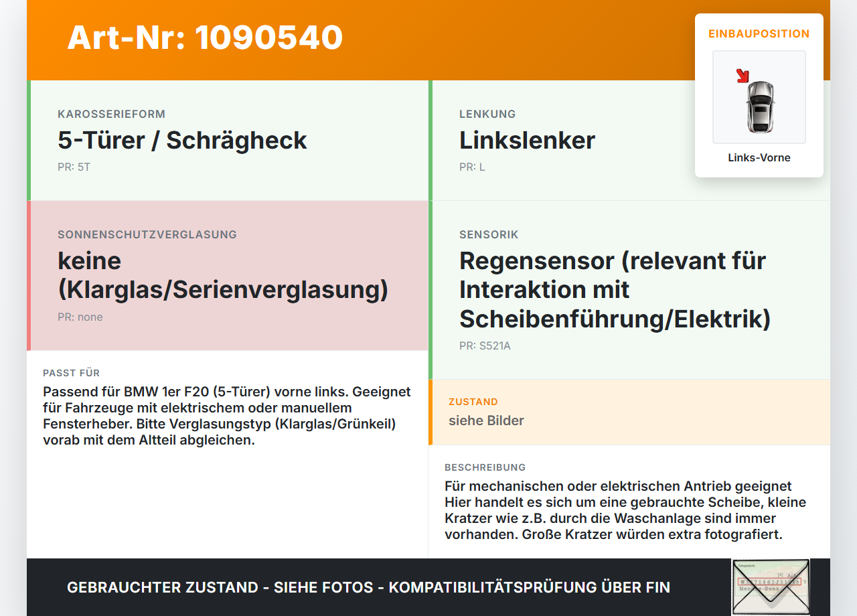Click the SENSORIK label
The image size is (857, 616).
[x=489, y=234]
